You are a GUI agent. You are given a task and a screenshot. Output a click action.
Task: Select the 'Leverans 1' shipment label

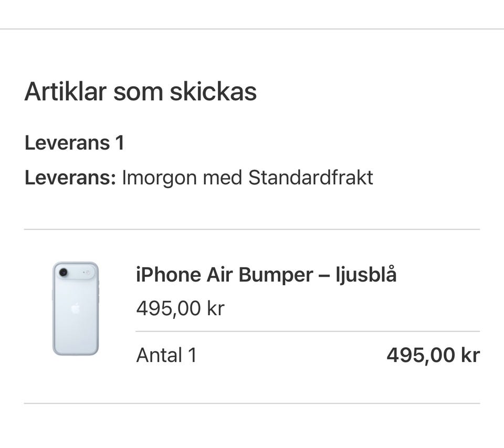[x=74, y=143]
